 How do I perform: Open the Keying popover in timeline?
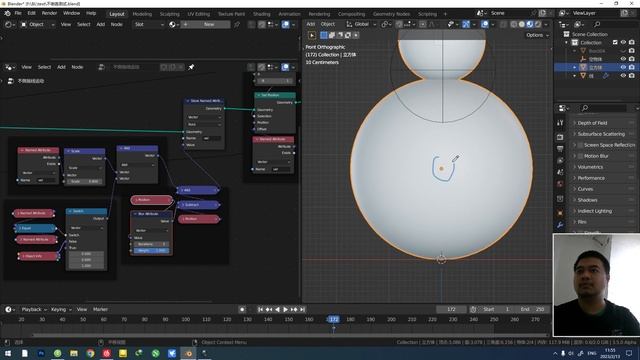[61, 309]
